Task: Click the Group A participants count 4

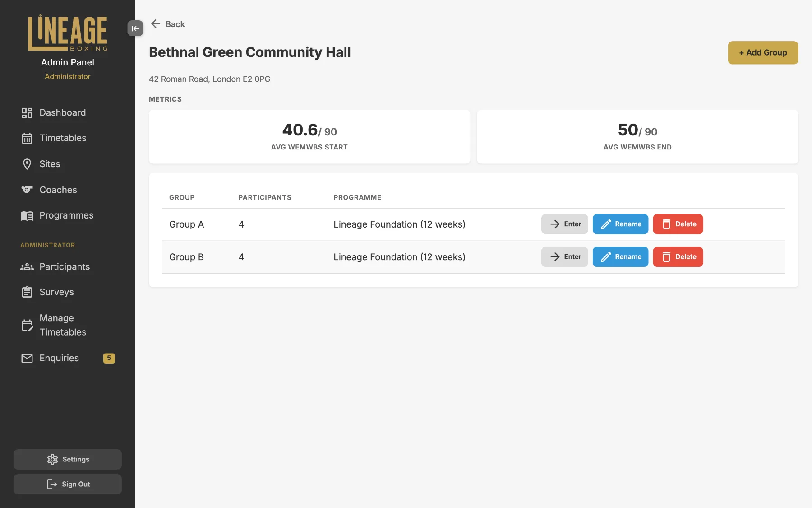Action: pos(241,224)
